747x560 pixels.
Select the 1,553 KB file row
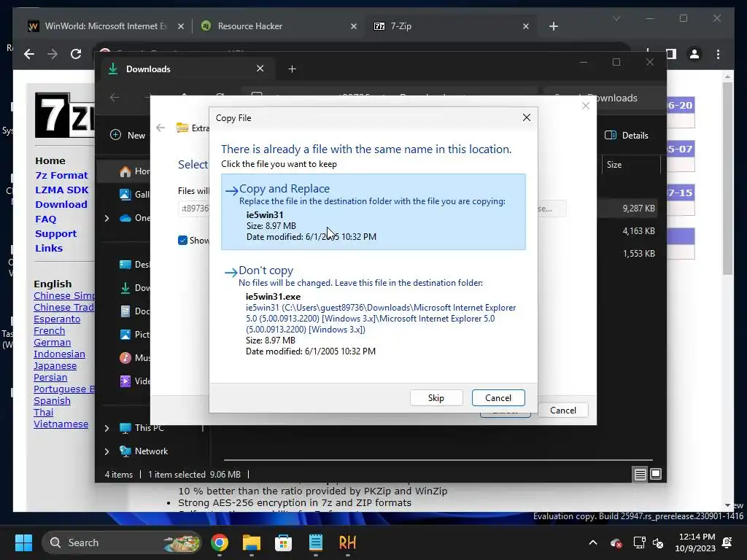point(638,253)
